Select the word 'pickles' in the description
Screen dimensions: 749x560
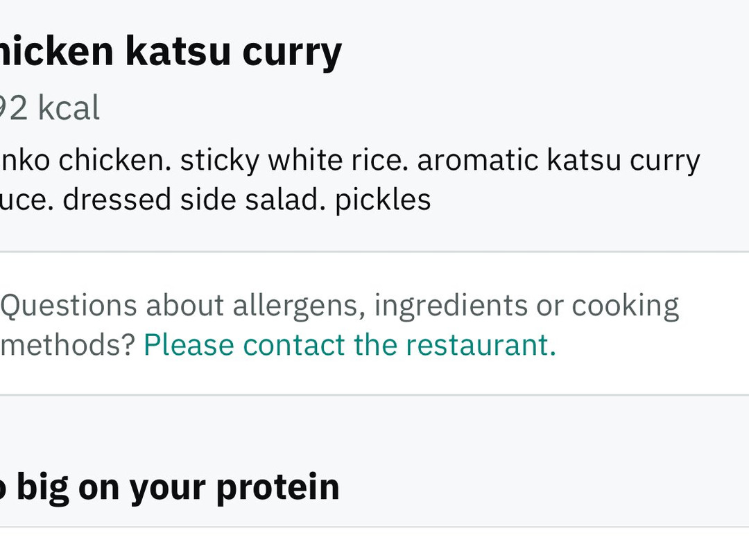tap(383, 200)
